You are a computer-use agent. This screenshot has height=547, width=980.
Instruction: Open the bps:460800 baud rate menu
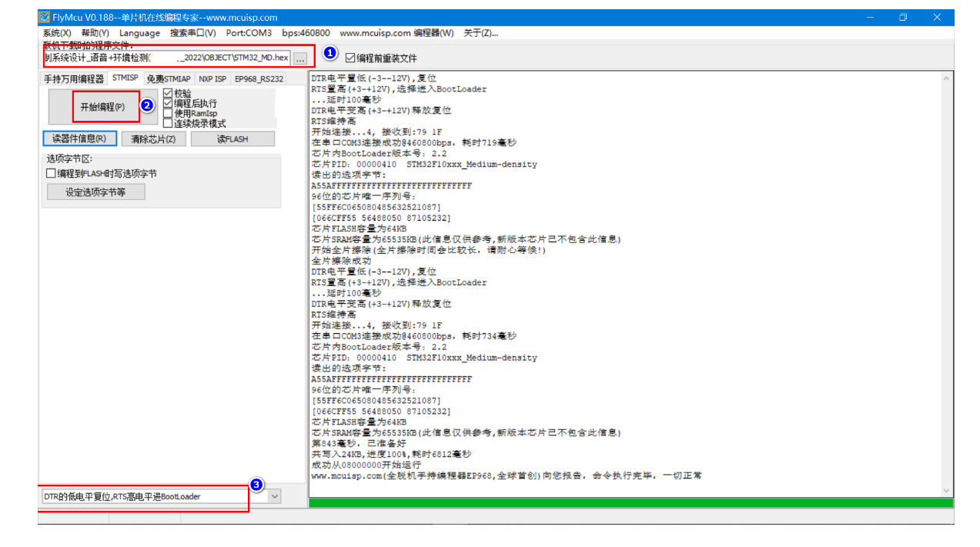[306, 33]
